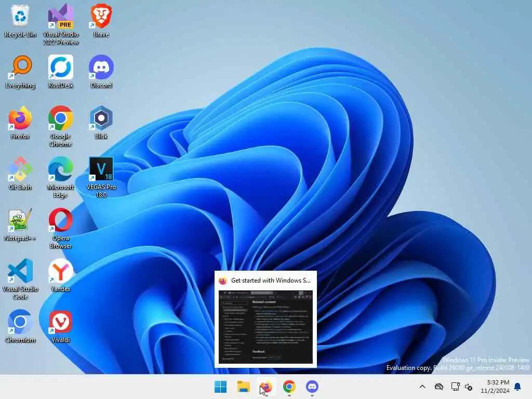Select the Opera Browser desktop icon

(61, 229)
